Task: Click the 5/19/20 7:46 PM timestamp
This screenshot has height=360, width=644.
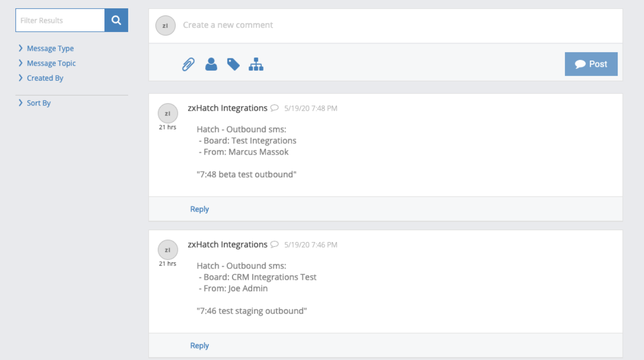Action: (311, 244)
